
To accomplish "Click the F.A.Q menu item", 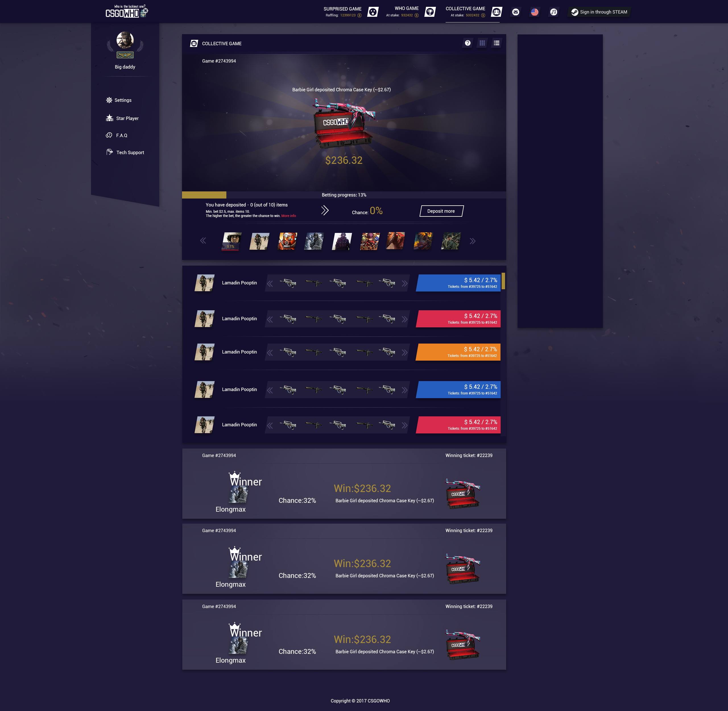I will (x=121, y=135).
